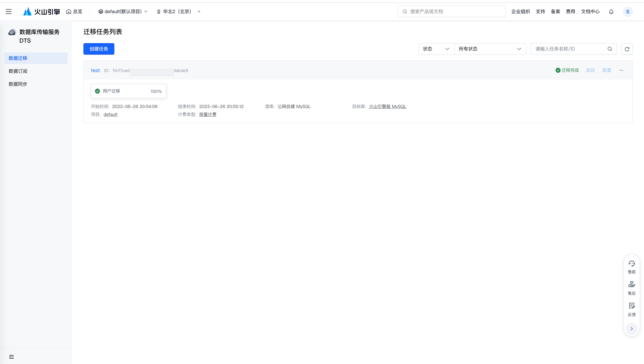Open the user avatar S menu
This screenshot has width=644, height=364.
tap(628, 11)
